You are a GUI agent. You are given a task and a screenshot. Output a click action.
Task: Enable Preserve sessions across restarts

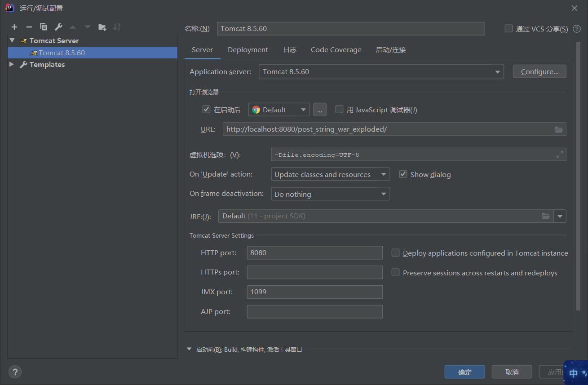click(x=395, y=272)
